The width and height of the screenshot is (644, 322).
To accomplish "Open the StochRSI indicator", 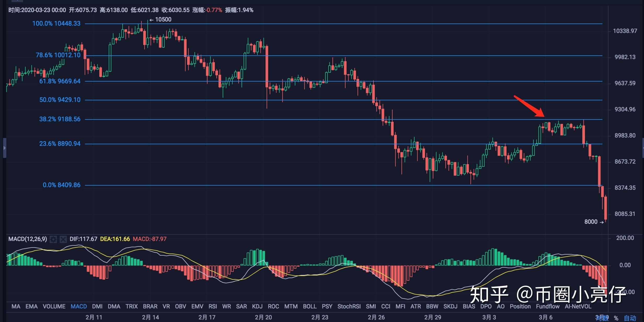I will [349, 306].
